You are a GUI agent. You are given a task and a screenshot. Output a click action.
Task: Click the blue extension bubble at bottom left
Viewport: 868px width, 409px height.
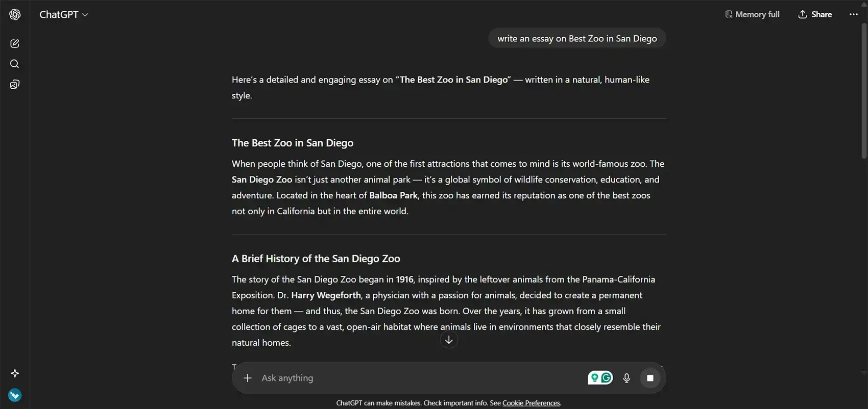coord(14,394)
